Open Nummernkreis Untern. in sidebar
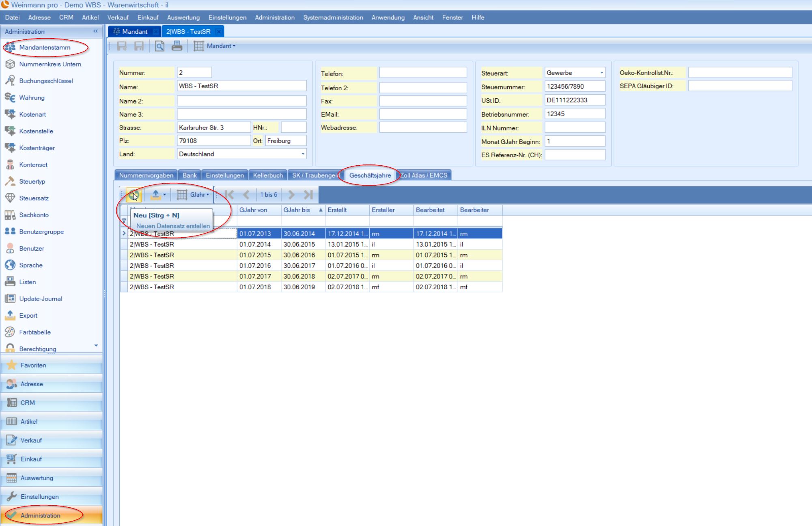This screenshot has width=812, height=526. [51, 64]
